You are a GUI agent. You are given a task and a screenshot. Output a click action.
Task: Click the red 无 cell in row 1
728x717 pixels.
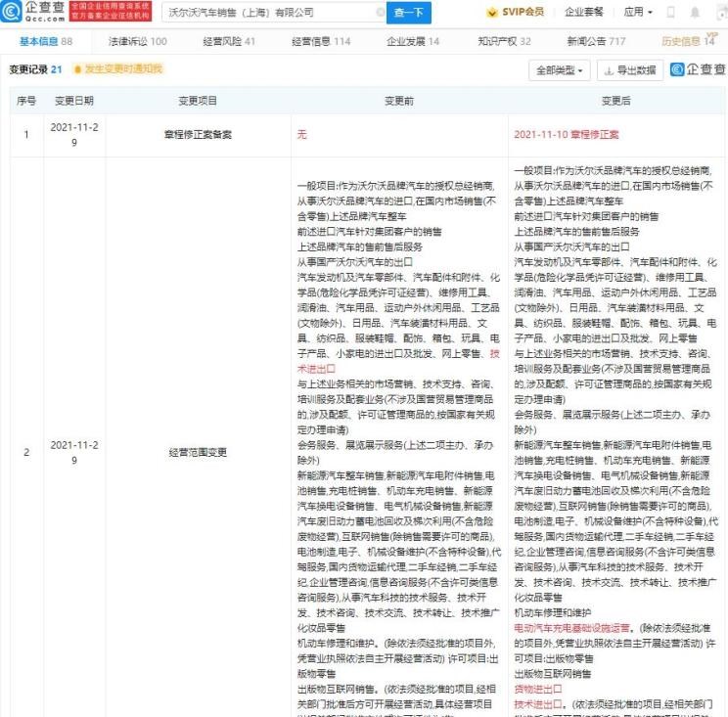click(301, 135)
